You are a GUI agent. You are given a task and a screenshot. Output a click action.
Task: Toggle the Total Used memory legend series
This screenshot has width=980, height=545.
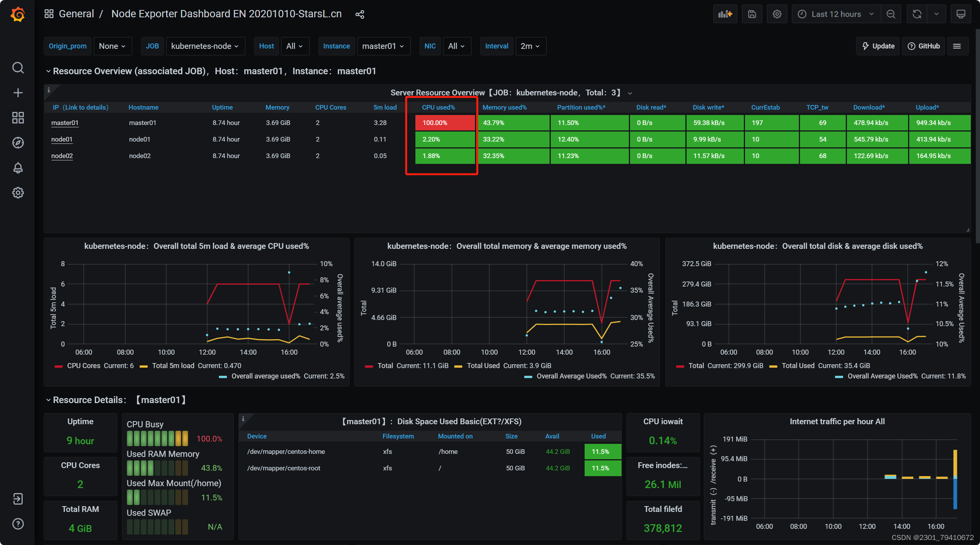tap(483, 366)
